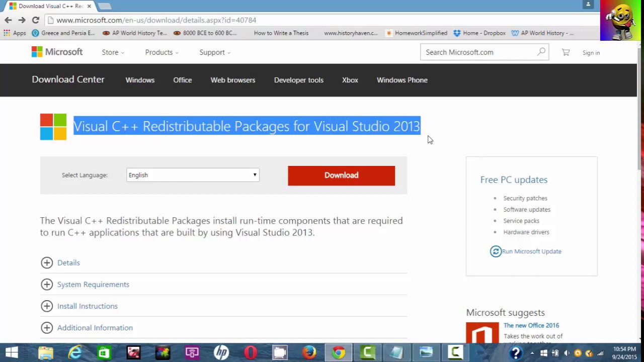Open Windows Store taskbar icon

104,352
